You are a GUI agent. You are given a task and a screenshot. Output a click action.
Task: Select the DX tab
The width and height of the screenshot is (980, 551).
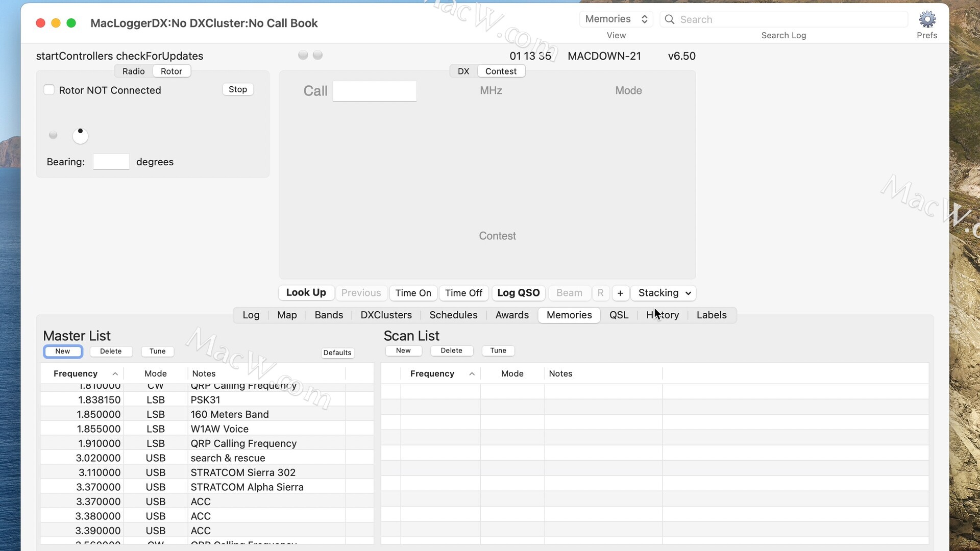coord(463,71)
